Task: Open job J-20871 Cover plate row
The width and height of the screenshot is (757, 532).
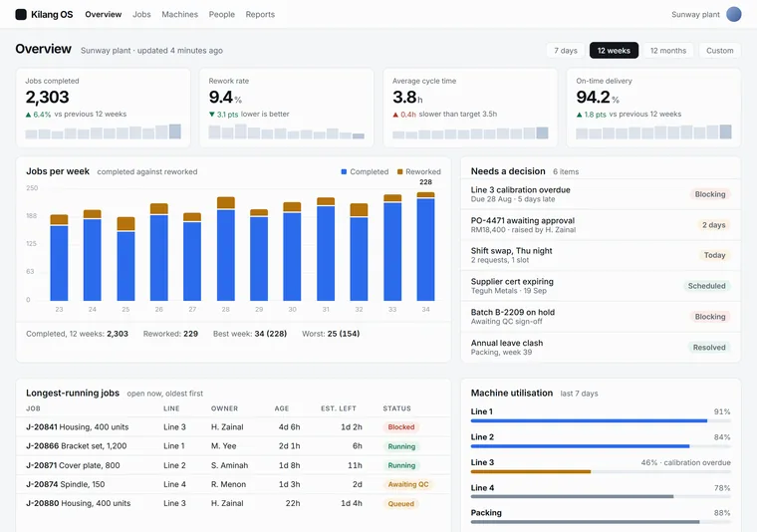Action: pos(233,465)
